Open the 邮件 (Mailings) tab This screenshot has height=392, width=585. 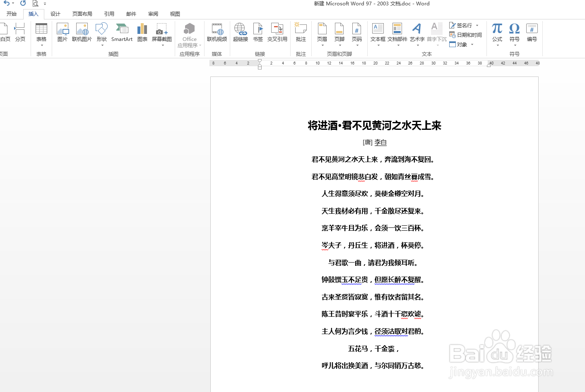pyautogui.click(x=131, y=14)
